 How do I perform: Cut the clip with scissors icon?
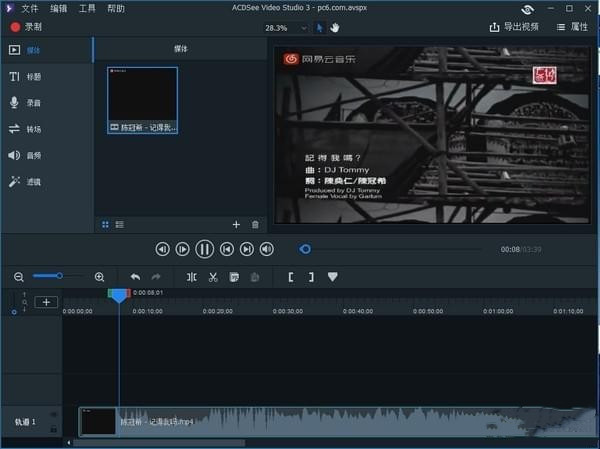tap(213, 277)
